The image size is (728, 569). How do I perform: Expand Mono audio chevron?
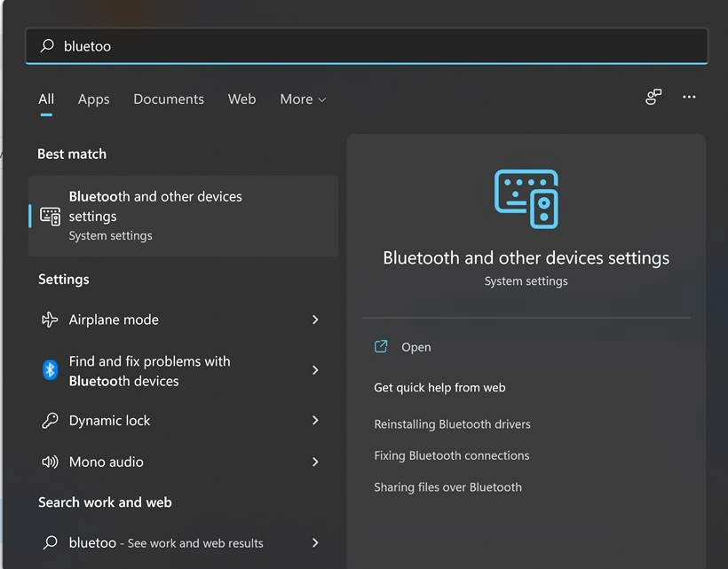(x=315, y=462)
